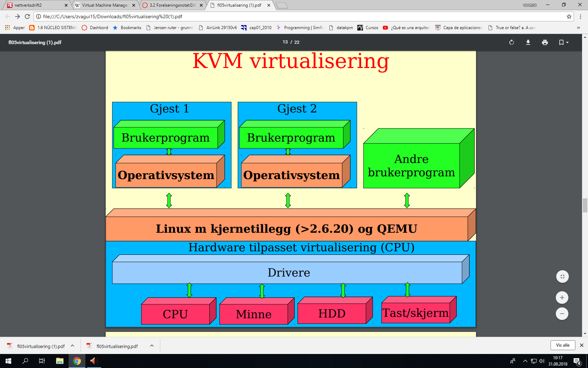Close the Virtual Machine Manager tab

[x=134, y=5]
